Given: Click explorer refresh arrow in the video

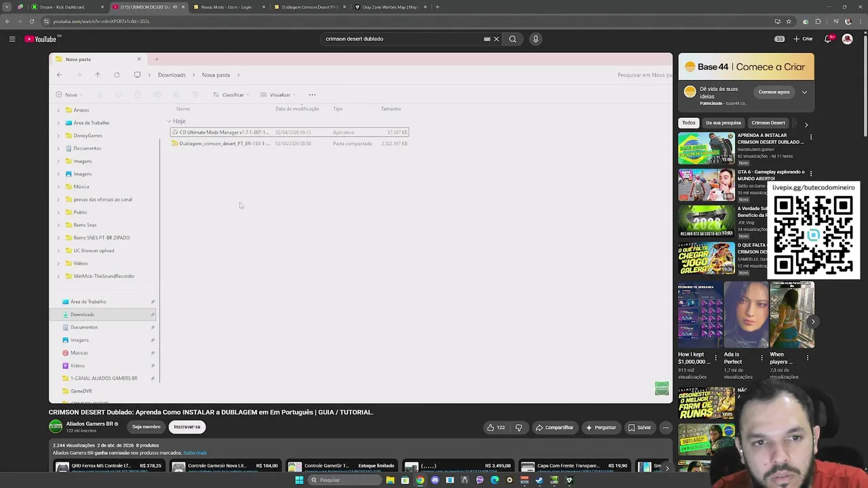Looking at the screenshot, I should [x=117, y=75].
